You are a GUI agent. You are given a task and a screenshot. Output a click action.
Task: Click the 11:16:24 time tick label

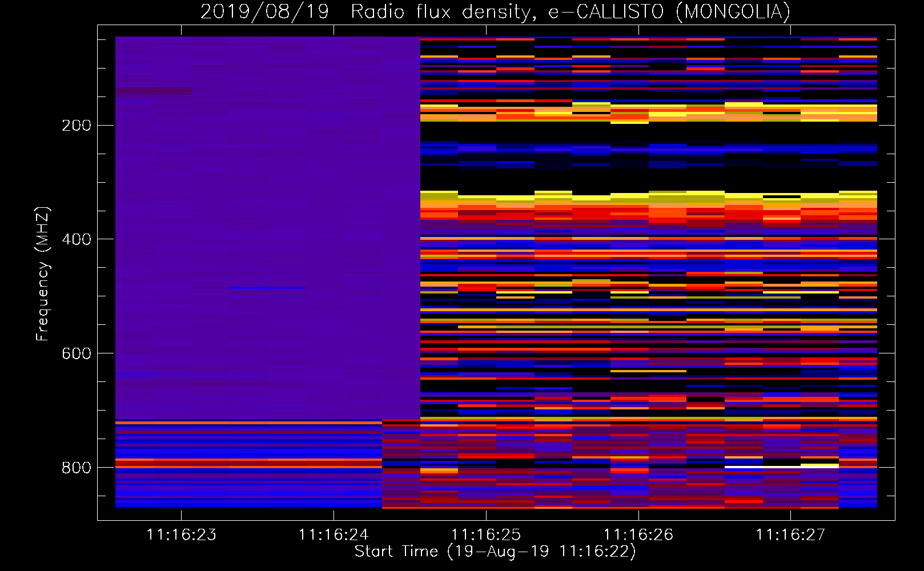[334, 535]
